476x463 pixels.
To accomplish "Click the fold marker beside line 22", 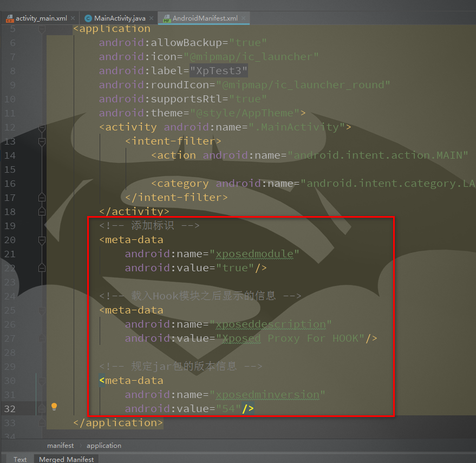I will [42, 268].
